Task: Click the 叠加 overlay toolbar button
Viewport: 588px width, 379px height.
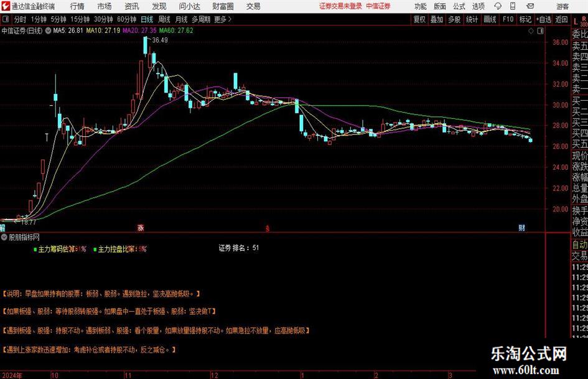Action: pos(437,19)
